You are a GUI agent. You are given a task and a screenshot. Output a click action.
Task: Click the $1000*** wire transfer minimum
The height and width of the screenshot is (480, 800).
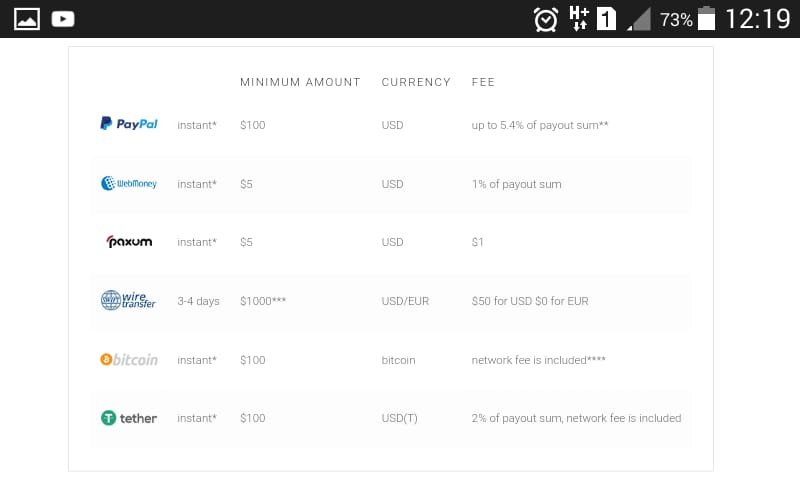point(263,301)
